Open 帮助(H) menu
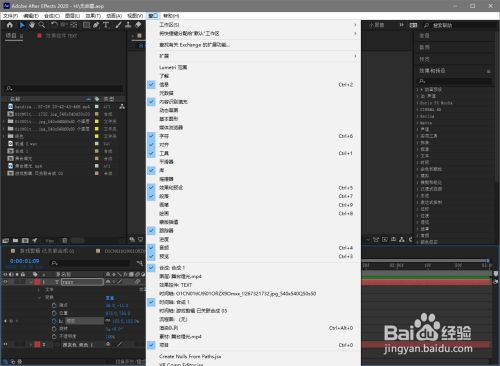Screen dimensions: 500x366 171,16
